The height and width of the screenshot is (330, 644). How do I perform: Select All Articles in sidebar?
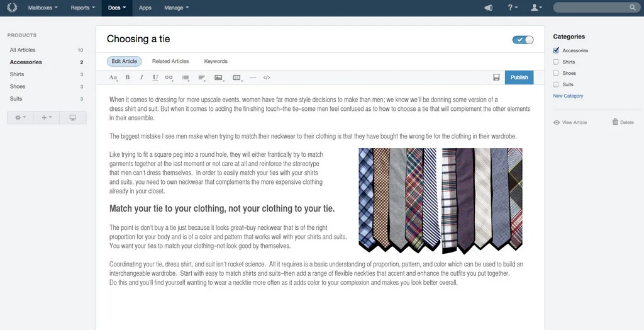(x=47, y=50)
